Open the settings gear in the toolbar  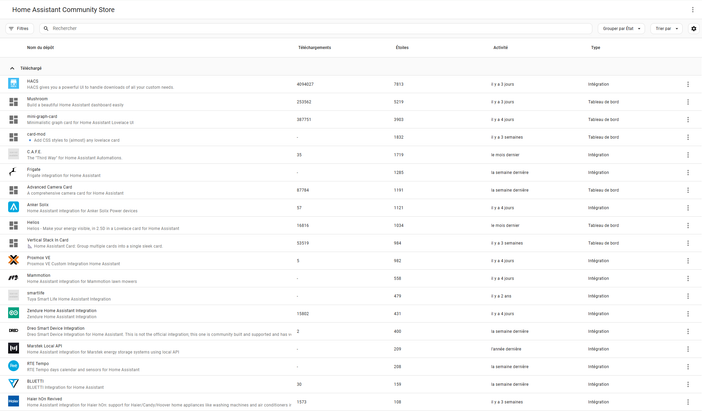(x=693, y=28)
